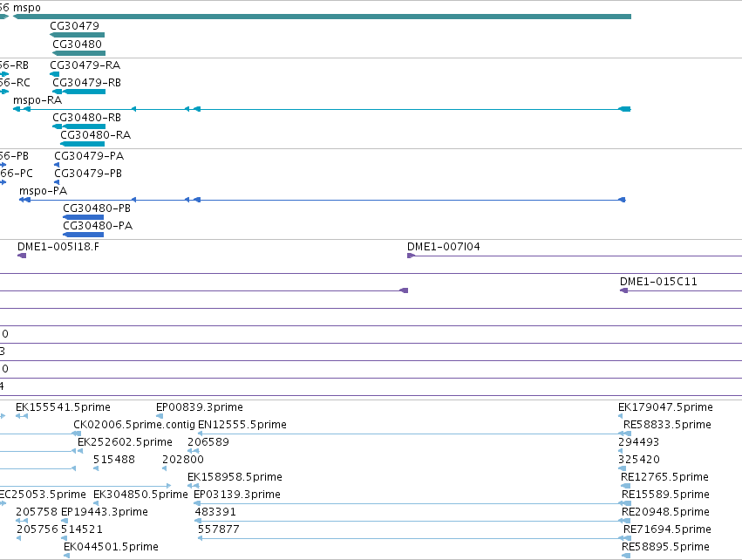Select EST RE58833.5prime

(x=667, y=425)
